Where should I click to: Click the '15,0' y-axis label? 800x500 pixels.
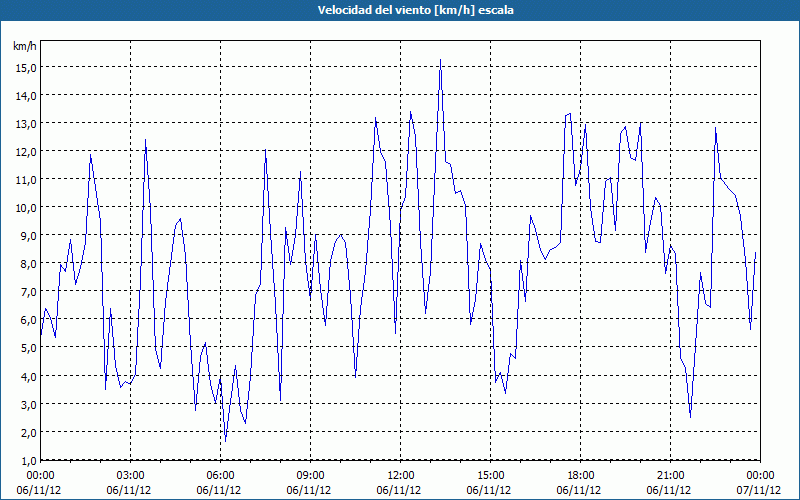tap(25, 67)
